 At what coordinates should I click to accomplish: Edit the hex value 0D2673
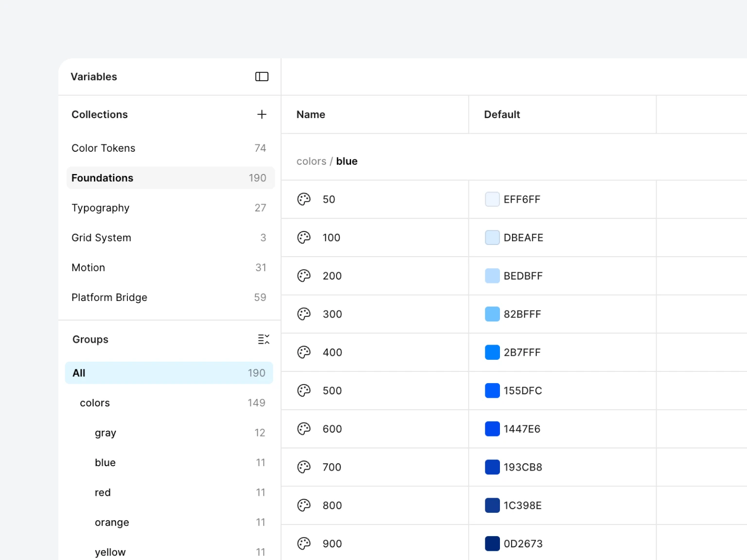[523, 544]
